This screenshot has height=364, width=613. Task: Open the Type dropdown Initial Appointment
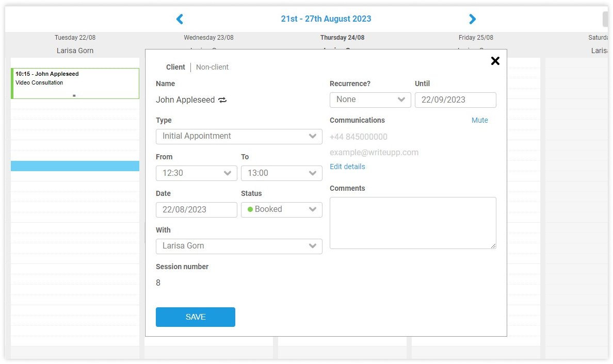[239, 136]
